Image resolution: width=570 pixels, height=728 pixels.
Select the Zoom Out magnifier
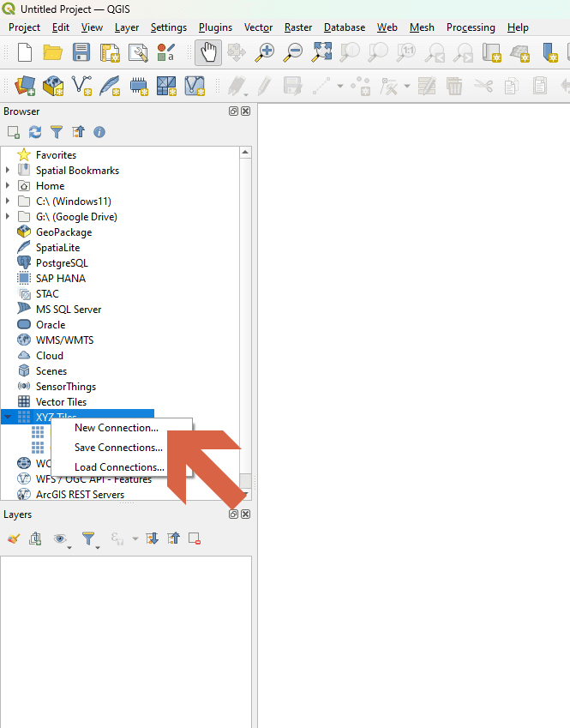(293, 52)
